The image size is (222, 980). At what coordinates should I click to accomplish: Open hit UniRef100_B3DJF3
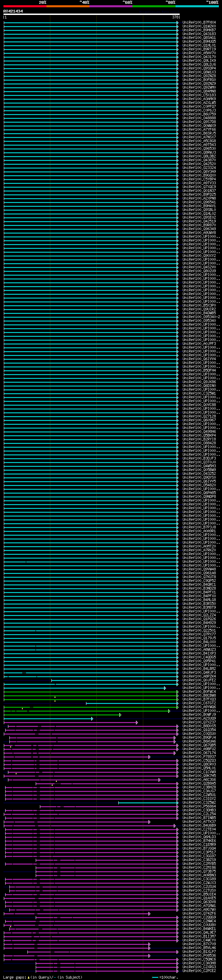tap(199, 458)
